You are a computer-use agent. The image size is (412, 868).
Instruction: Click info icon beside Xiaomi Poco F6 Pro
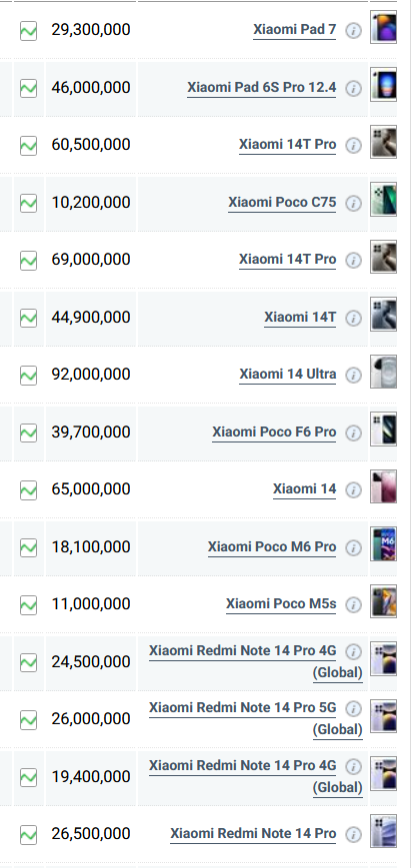pos(353,433)
